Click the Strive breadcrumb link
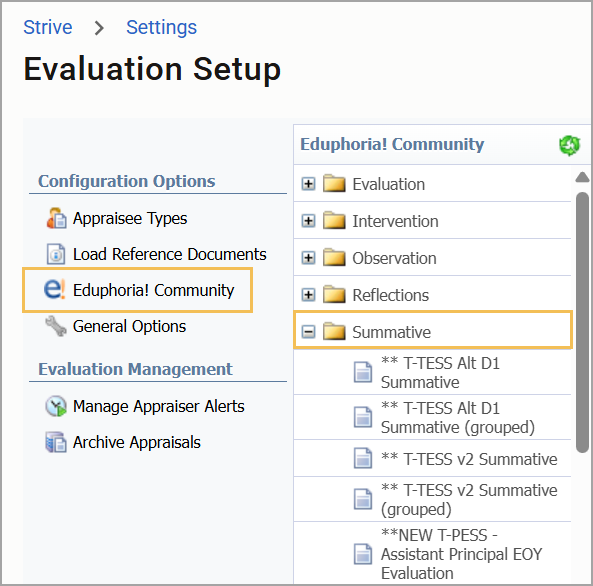The image size is (593, 586). point(48,27)
